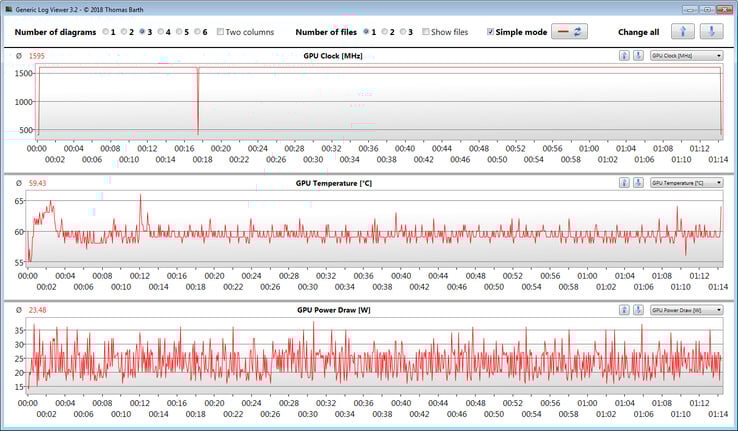Viewport: 738px width, 431px height.
Task: Select 5 for Number of diagrams
Action: coord(179,32)
